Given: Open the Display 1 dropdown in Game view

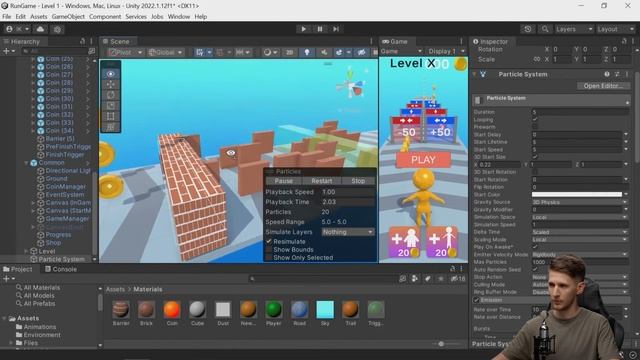Looking at the screenshot, I should tap(446, 51).
